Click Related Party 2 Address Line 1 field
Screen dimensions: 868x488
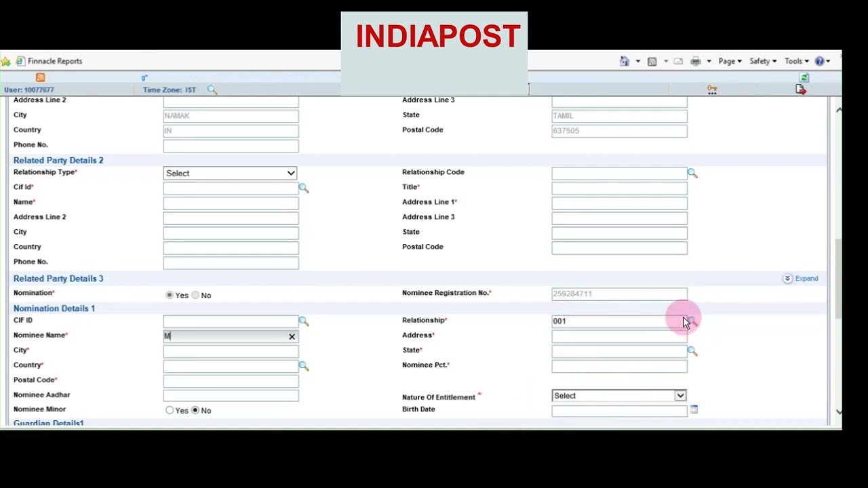pos(619,203)
